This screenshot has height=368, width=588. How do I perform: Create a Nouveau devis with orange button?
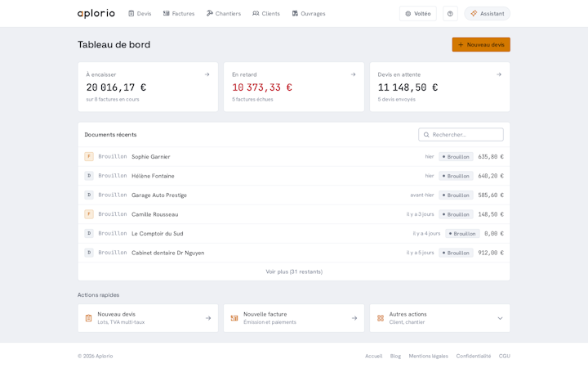481,45
